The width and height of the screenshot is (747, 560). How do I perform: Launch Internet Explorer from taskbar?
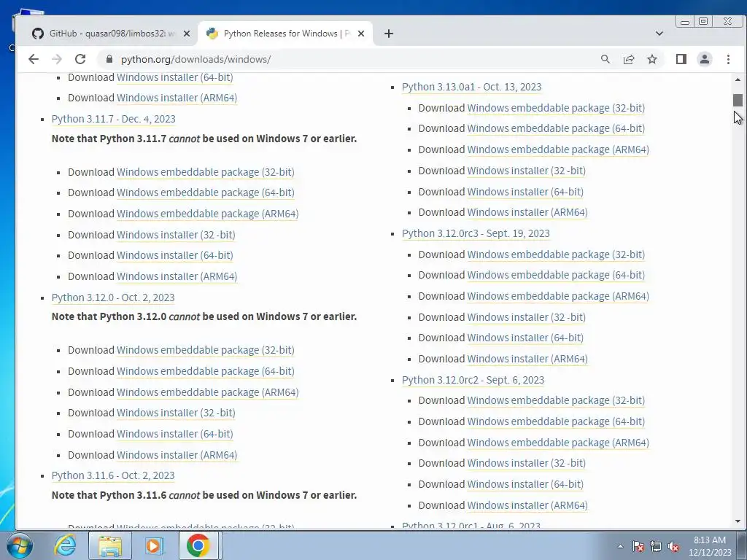point(65,545)
